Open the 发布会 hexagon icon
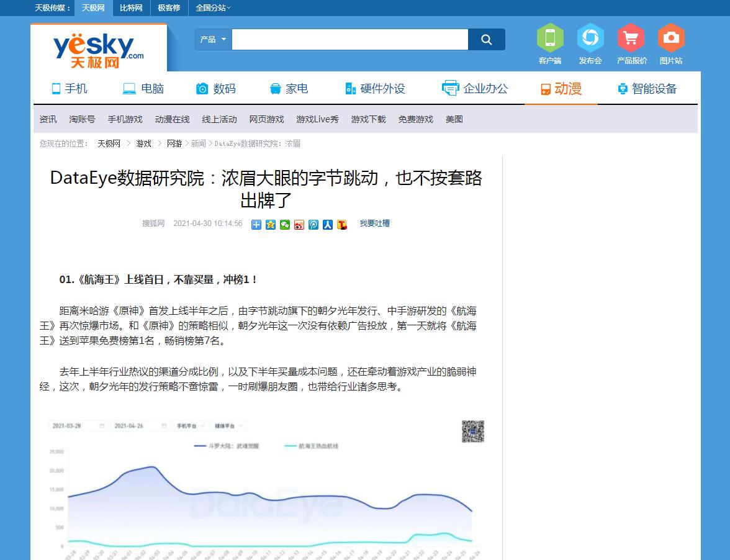Viewport: 730px width, 560px height. coord(590,43)
